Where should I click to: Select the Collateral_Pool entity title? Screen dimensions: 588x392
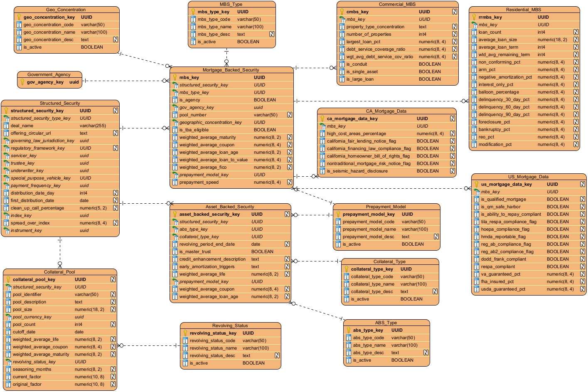[x=59, y=272]
